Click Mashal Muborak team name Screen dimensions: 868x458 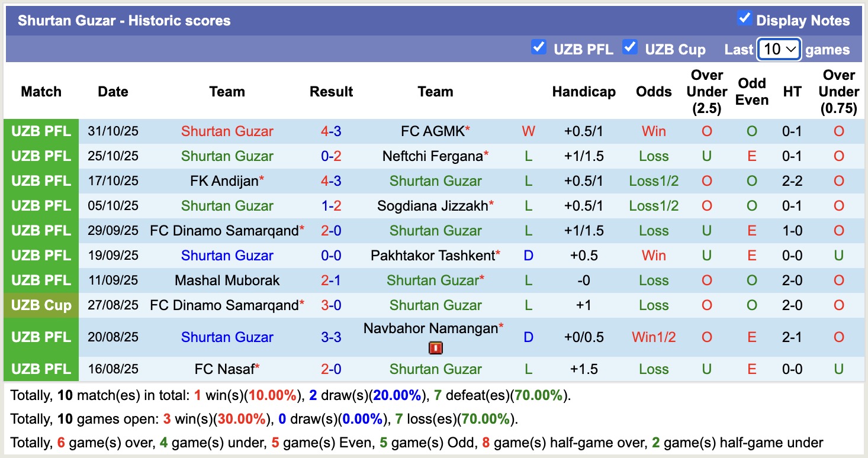click(x=227, y=280)
